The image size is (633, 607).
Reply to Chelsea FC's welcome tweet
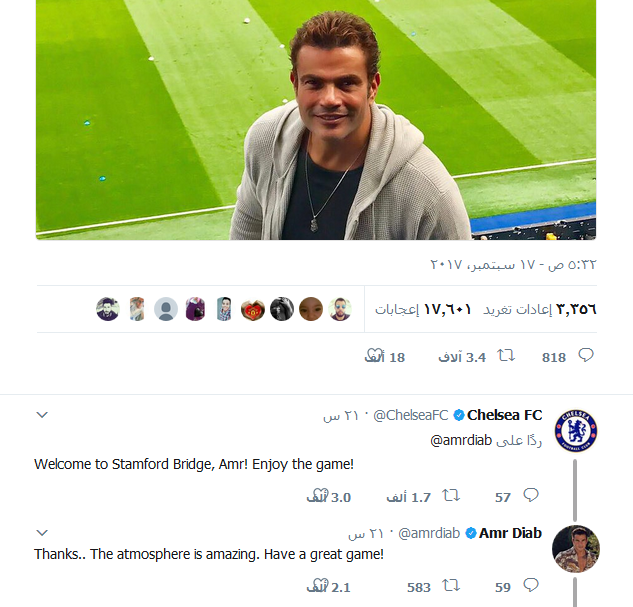click(x=531, y=496)
